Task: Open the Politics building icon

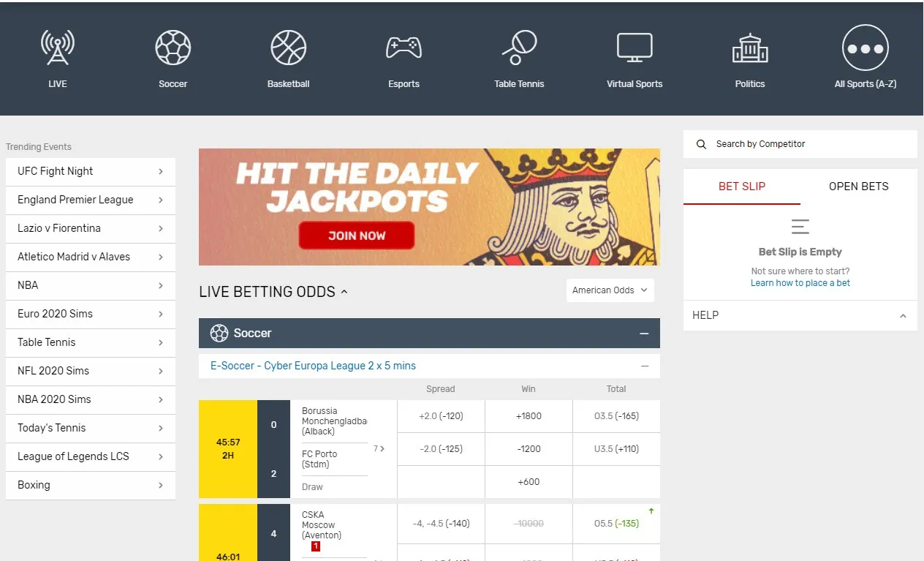Action: coord(750,48)
